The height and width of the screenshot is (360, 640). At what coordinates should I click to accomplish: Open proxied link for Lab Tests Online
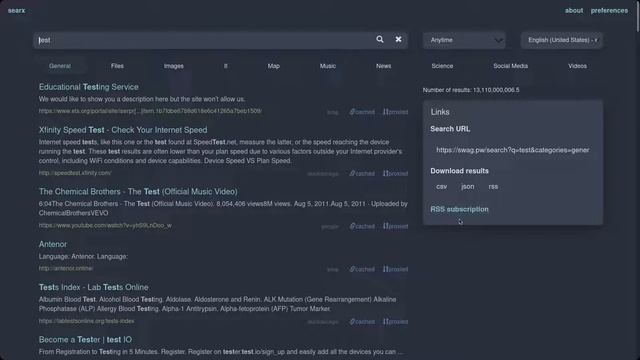click(x=396, y=322)
